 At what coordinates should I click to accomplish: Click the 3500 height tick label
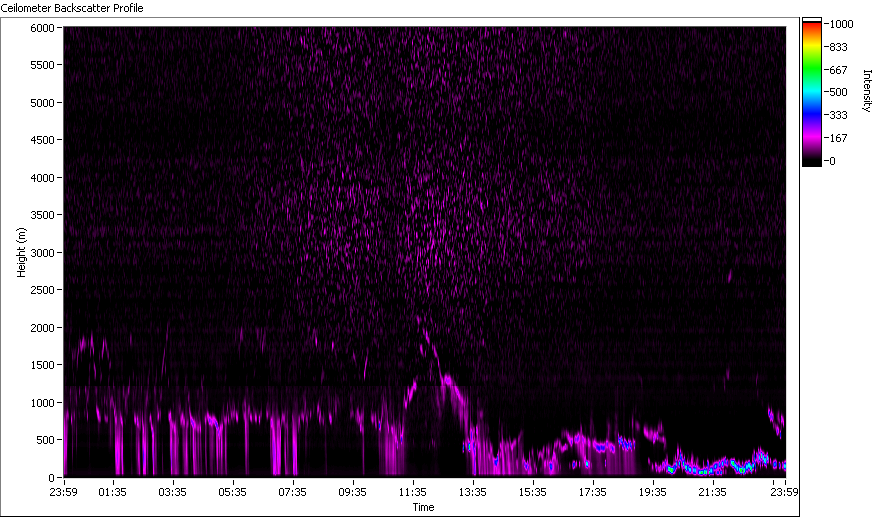tap(42, 215)
